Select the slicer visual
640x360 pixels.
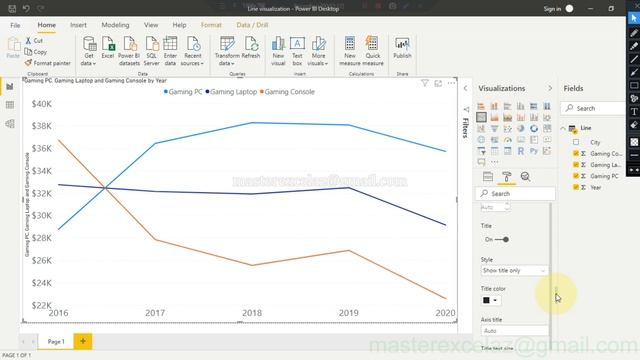tap(481, 151)
